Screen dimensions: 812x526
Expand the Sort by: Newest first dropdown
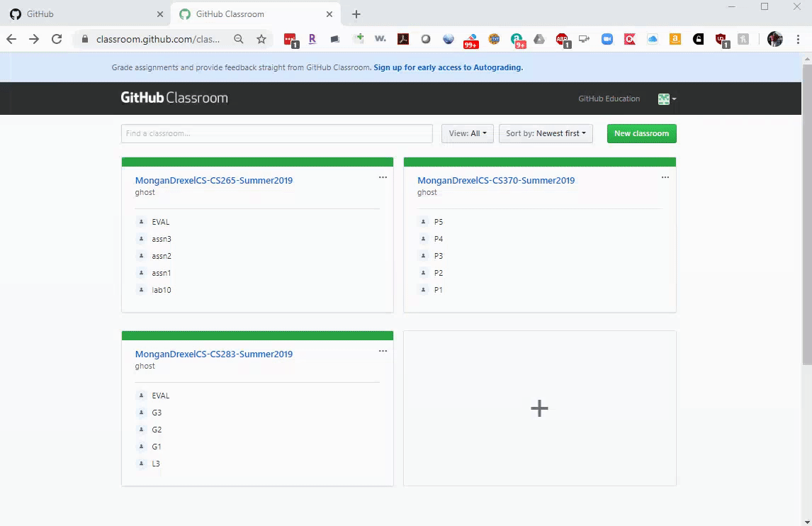pyautogui.click(x=546, y=133)
